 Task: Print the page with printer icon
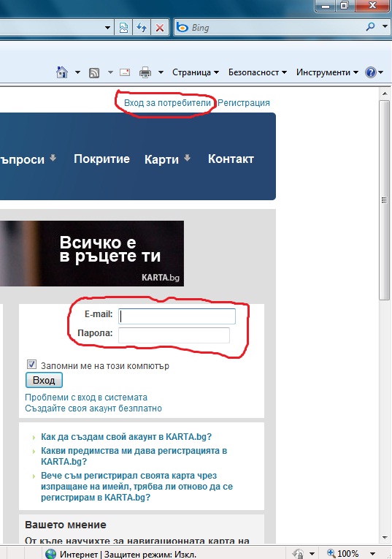tap(145, 72)
